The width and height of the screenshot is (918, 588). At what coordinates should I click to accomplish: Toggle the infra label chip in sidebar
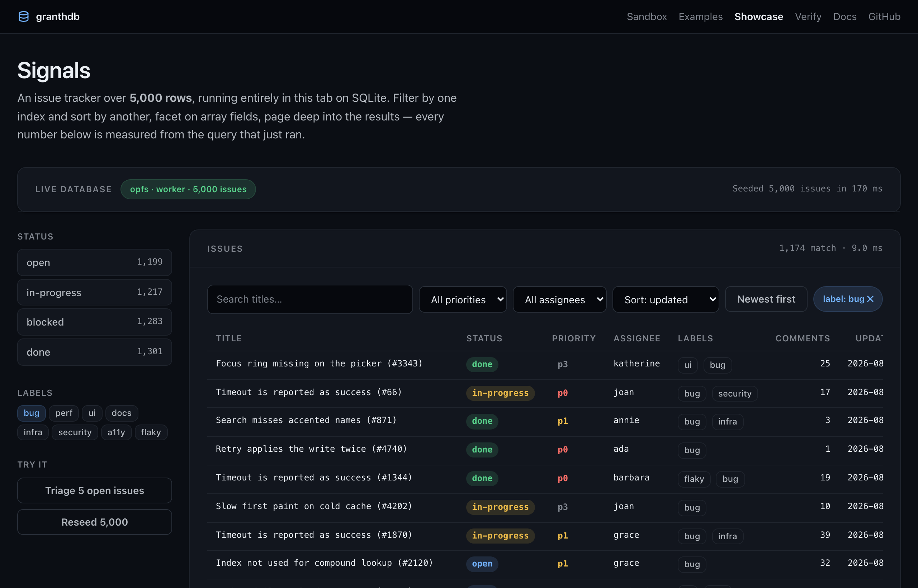pos(33,432)
